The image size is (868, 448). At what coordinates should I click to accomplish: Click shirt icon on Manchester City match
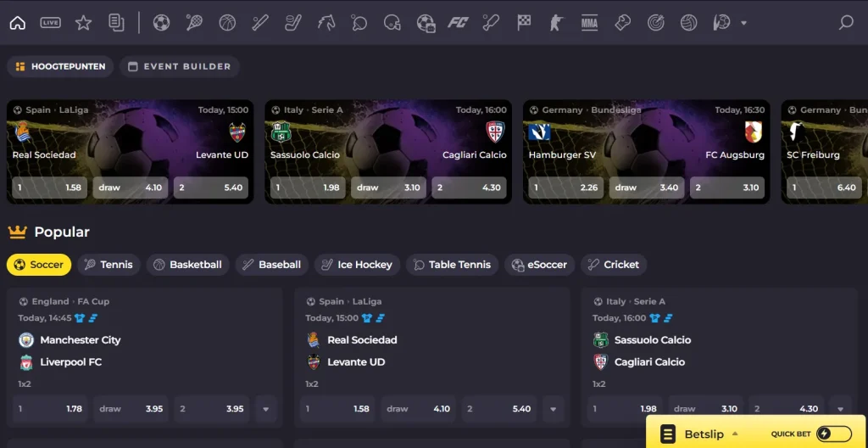pos(79,317)
